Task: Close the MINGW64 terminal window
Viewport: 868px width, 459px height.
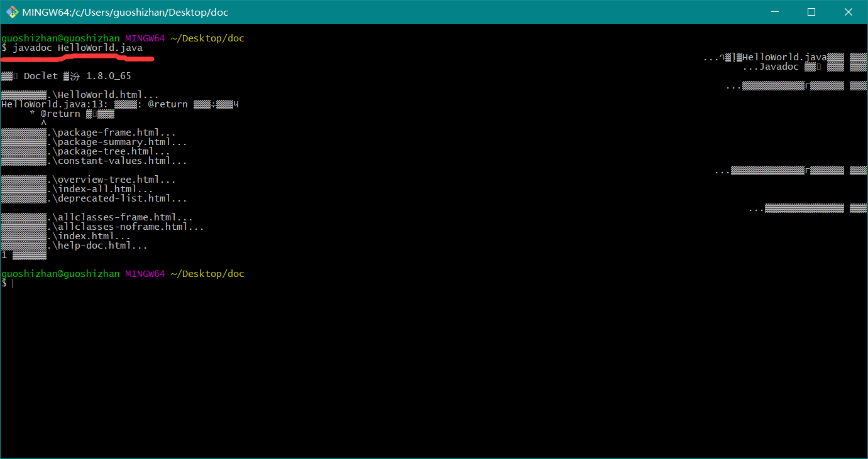Action: [846, 12]
